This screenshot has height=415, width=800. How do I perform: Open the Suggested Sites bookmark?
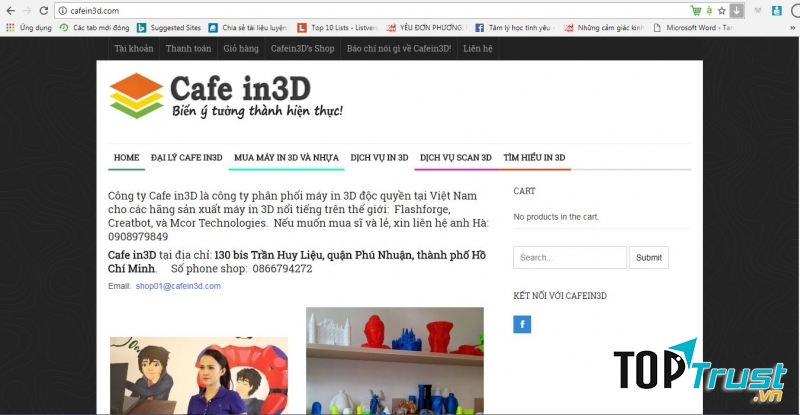[x=169, y=28]
